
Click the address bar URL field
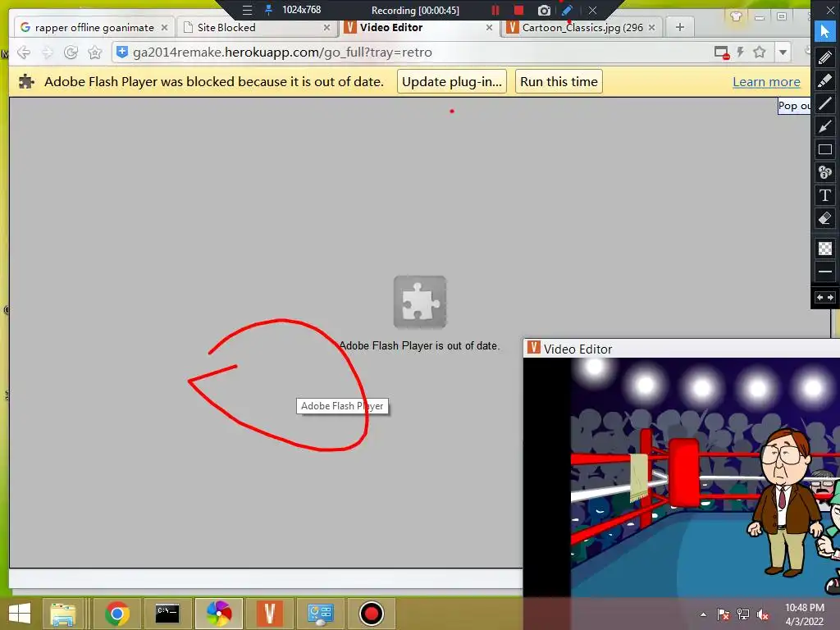pyautogui.click(x=413, y=52)
